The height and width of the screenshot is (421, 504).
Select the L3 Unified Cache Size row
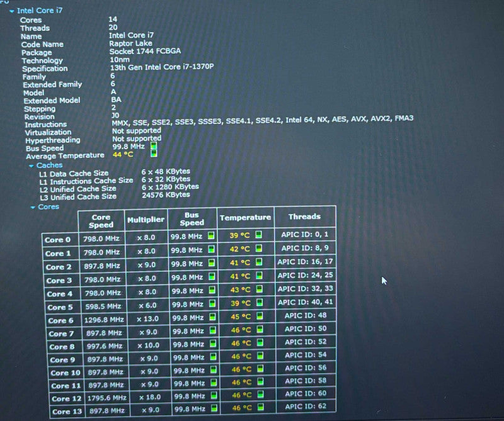(x=115, y=196)
